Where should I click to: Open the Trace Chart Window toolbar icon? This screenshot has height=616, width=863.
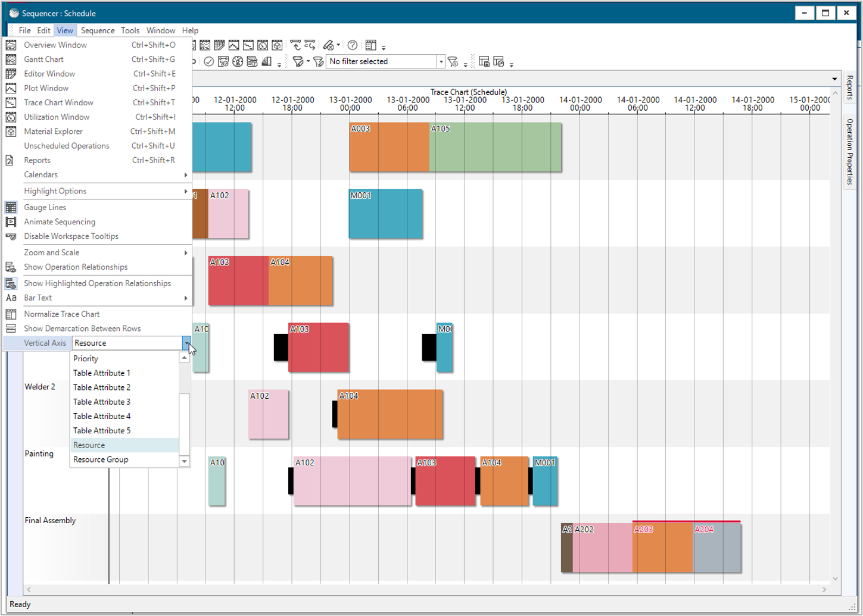pyautogui.click(x=248, y=45)
